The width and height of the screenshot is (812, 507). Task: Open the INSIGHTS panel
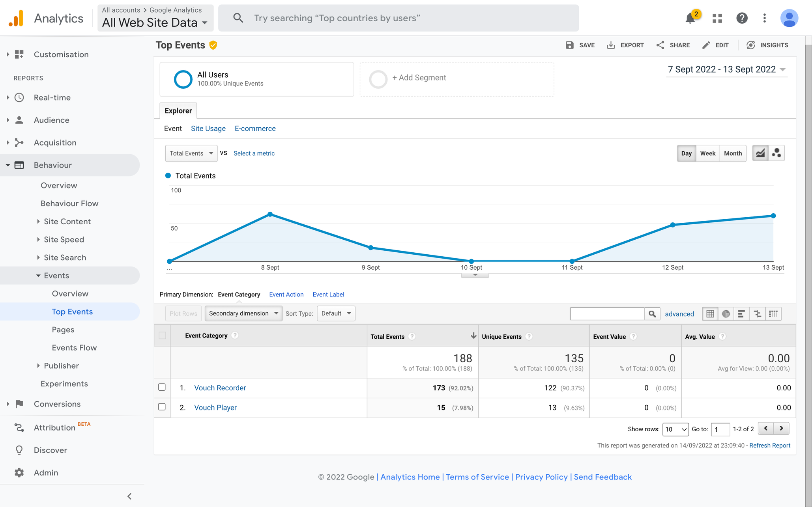[767, 45]
